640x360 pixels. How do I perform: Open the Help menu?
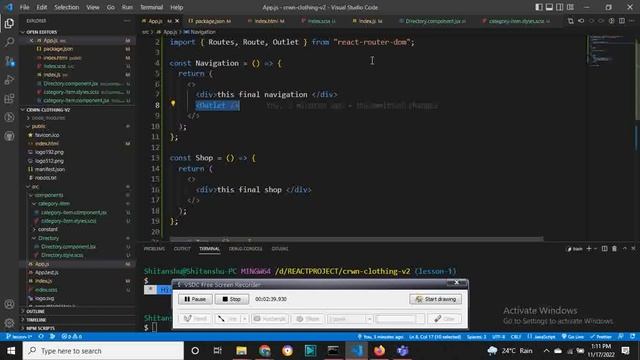[x=176, y=7]
